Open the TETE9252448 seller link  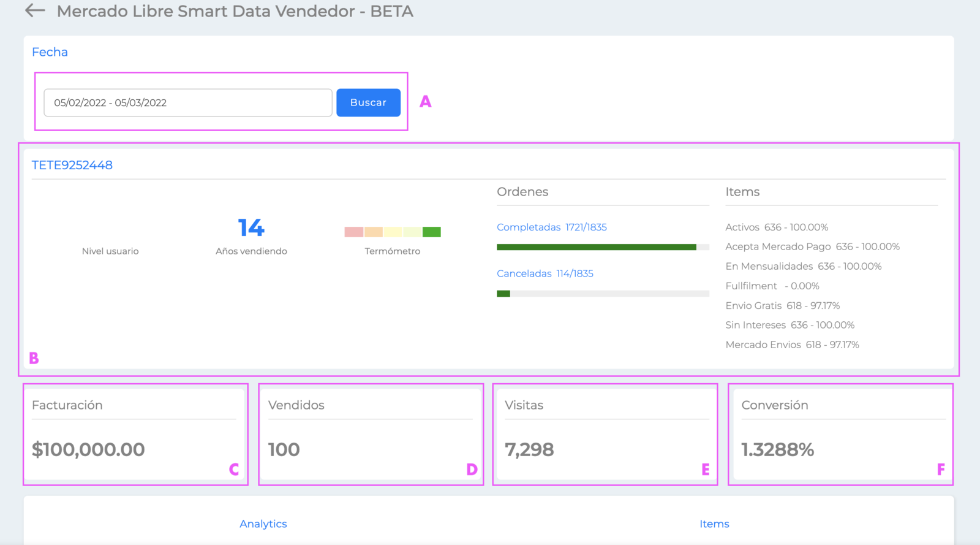(72, 165)
